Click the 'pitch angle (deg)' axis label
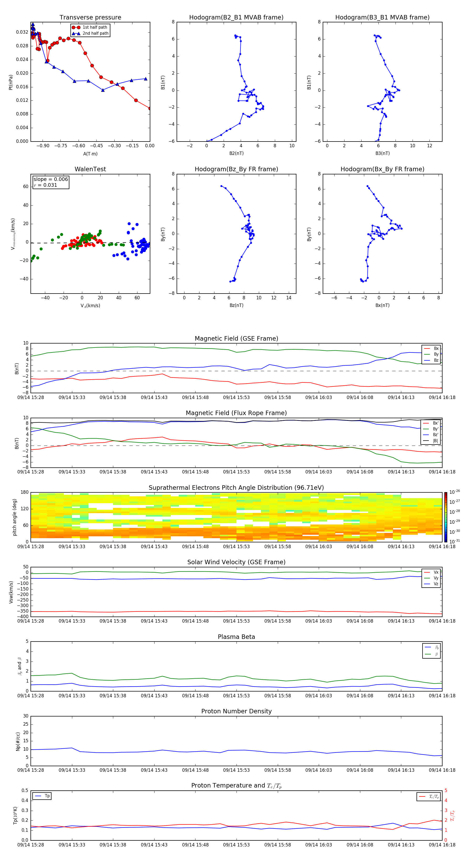473x868 pixels. click(x=15, y=517)
